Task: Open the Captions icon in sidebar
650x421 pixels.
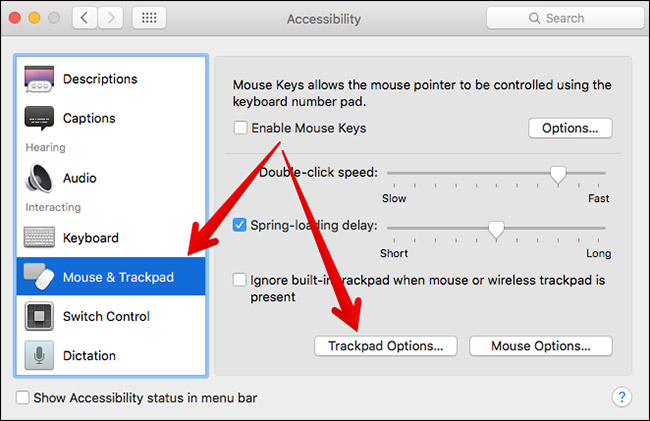Action: (x=39, y=118)
